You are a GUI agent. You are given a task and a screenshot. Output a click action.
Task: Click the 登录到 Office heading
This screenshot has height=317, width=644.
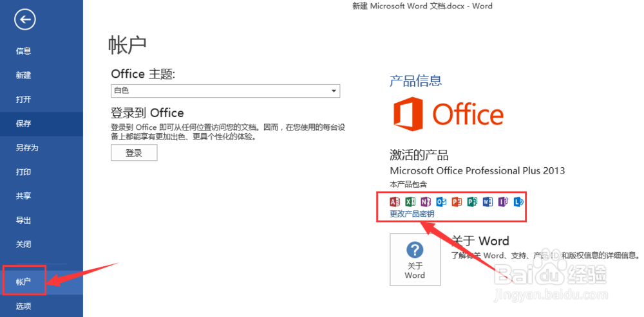pos(147,113)
